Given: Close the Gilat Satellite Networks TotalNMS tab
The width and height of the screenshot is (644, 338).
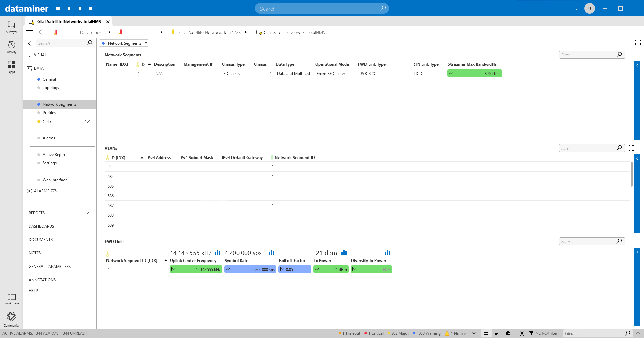Looking at the screenshot, I should pyautogui.click(x=108, y=22).
